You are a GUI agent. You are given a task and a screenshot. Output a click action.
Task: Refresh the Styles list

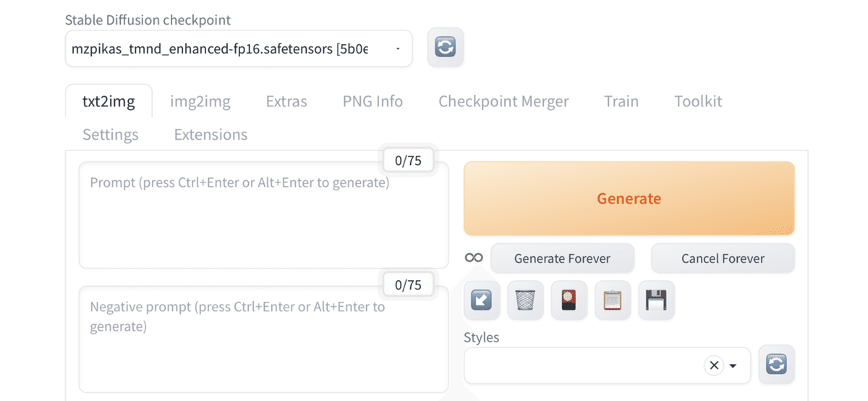coord(777,365)
